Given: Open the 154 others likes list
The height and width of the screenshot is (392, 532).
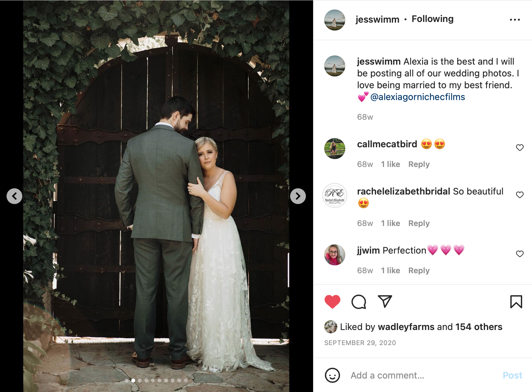Looking at the screenshot, I should 479,327.
